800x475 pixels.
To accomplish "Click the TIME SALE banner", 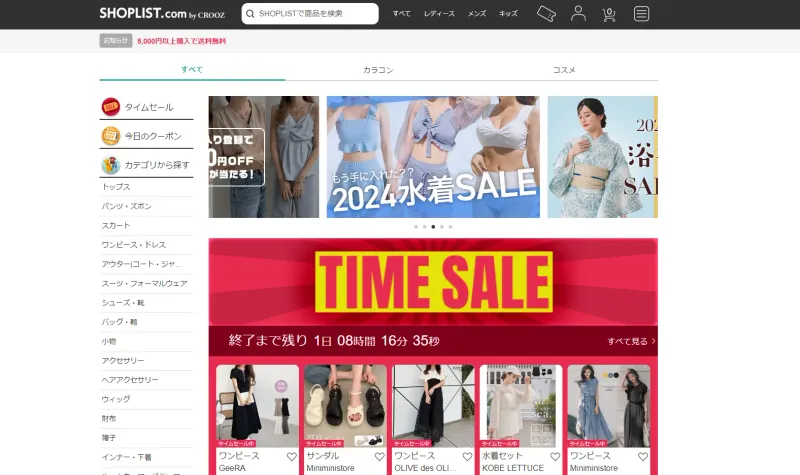I will coord(433,282).
